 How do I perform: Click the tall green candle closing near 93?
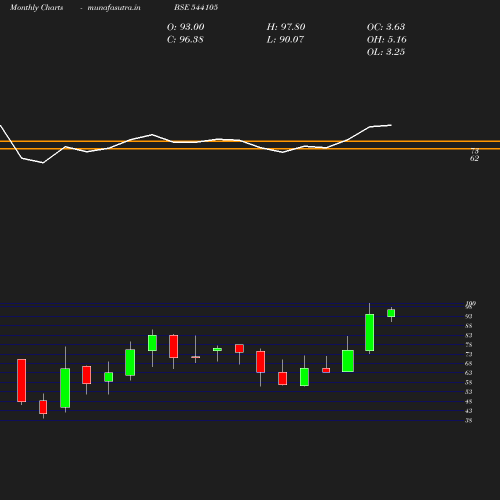pyautogui.click(x=369, y=332)
